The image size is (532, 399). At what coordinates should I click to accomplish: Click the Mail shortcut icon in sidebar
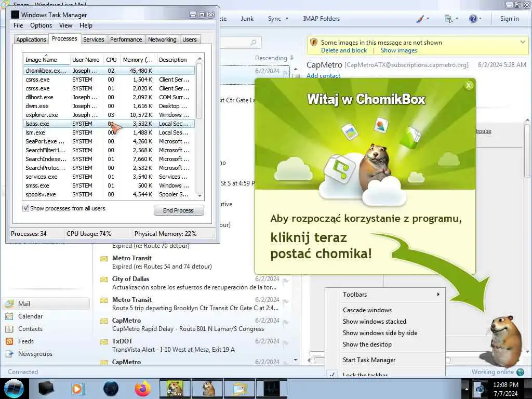pos(10,303)
